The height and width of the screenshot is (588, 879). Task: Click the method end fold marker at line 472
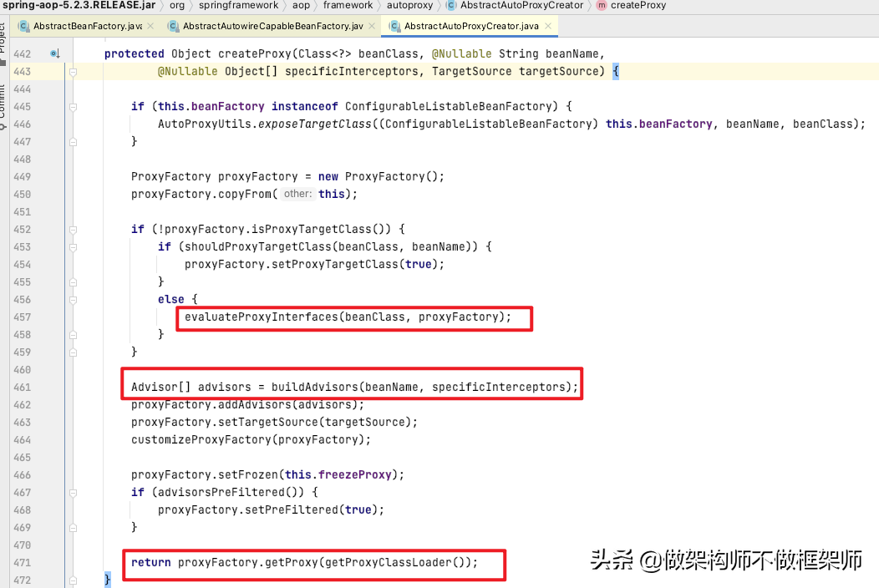click(x=73, y=580)
